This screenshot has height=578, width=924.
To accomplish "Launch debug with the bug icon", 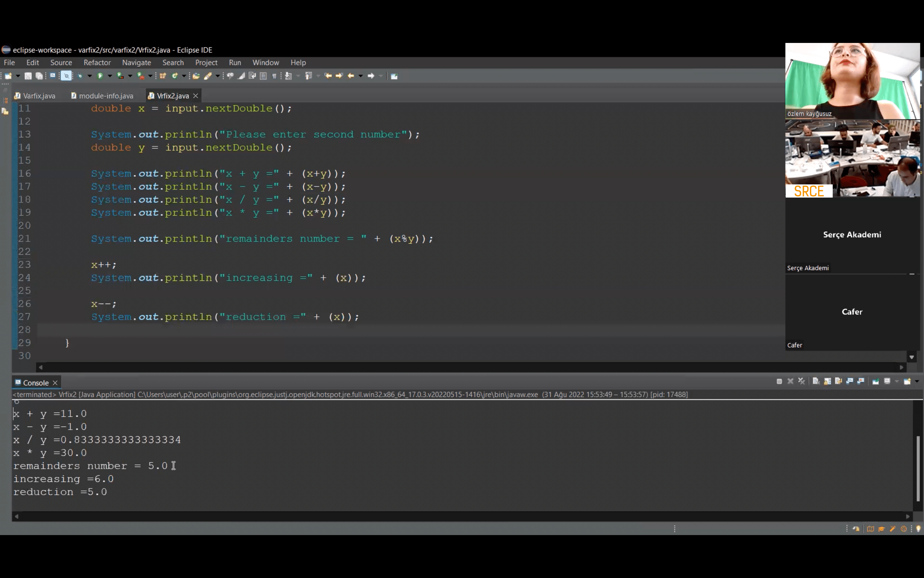I will [x=80, y=76].
